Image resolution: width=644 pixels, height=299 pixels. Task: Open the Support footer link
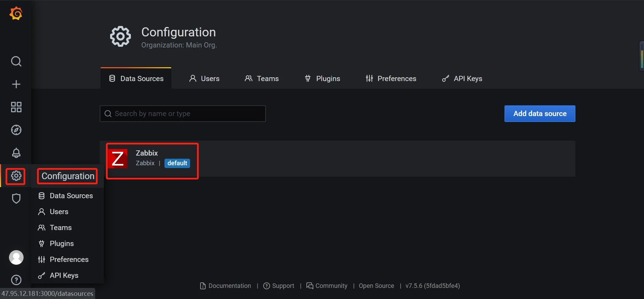tap(279, 286)
